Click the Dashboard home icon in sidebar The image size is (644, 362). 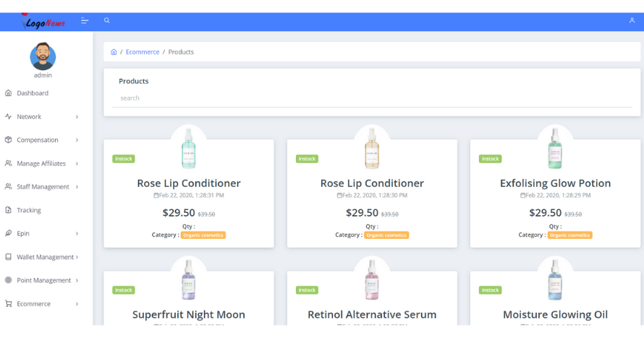point(9,93)
